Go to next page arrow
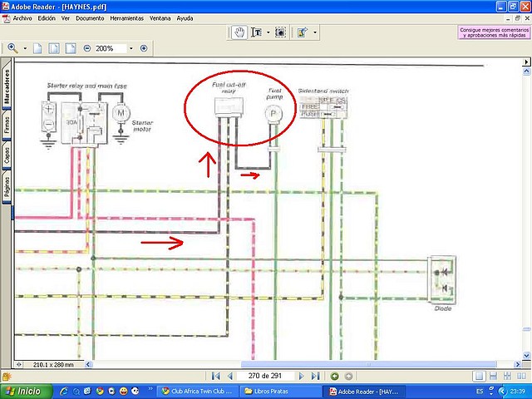The height and width of the screenshot is (399, 532). [301, 376]
